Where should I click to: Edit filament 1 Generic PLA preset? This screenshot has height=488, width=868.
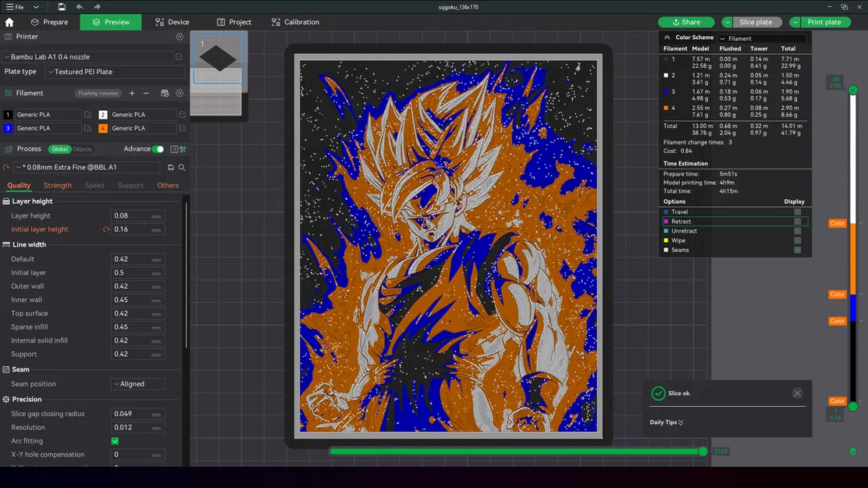87,114
